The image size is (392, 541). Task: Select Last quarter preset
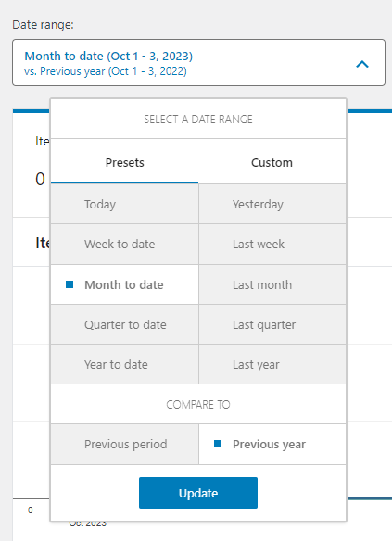(272, 324)
